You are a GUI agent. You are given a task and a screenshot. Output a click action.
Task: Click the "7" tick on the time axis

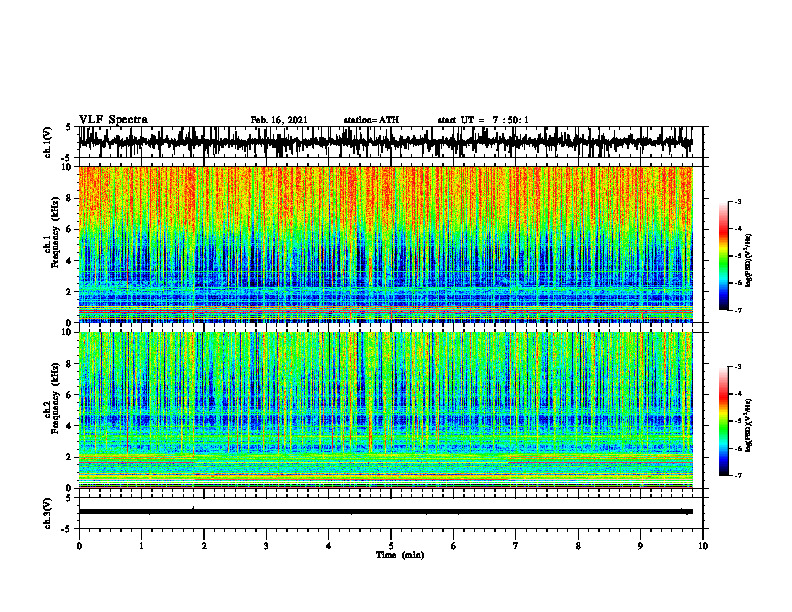[x=516, y=546]
